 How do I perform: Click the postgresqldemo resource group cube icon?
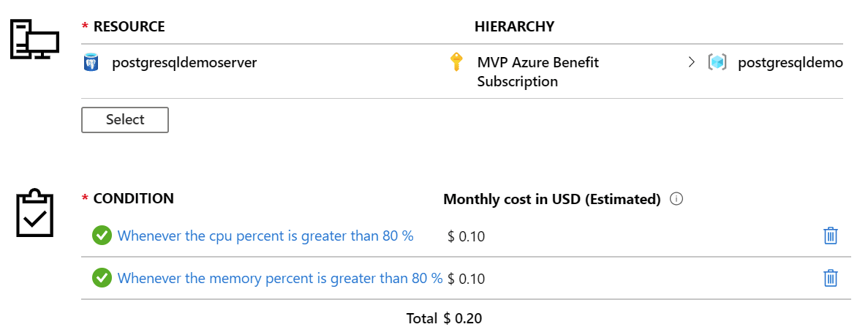click(717, 63)
